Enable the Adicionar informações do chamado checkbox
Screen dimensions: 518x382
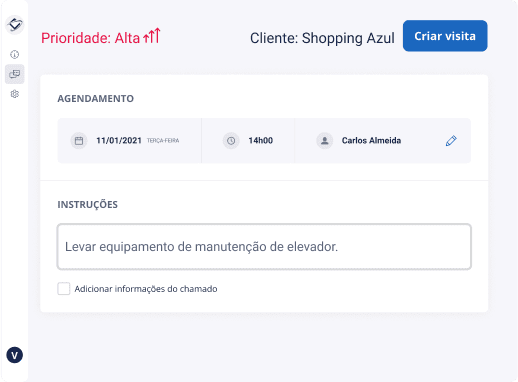[64, 289]
